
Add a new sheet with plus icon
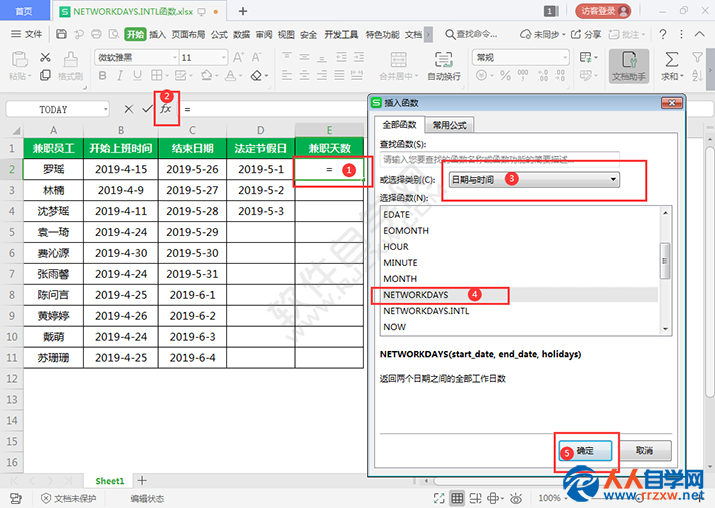142,480
